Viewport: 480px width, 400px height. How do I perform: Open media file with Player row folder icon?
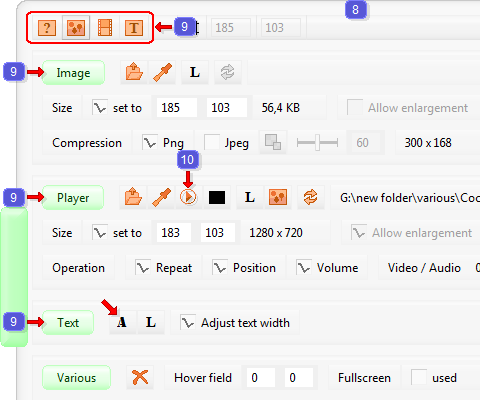coord(133,197)
